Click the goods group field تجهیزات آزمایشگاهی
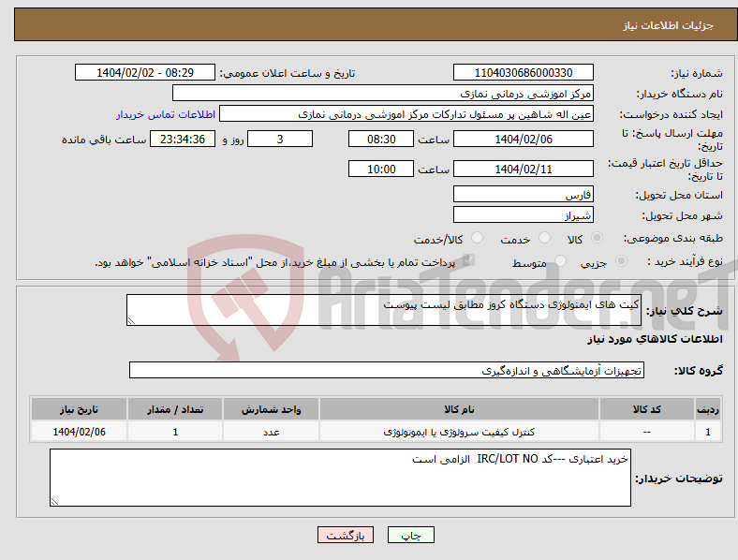This screenshot has width=738, height=560. (x=387, y=370)
